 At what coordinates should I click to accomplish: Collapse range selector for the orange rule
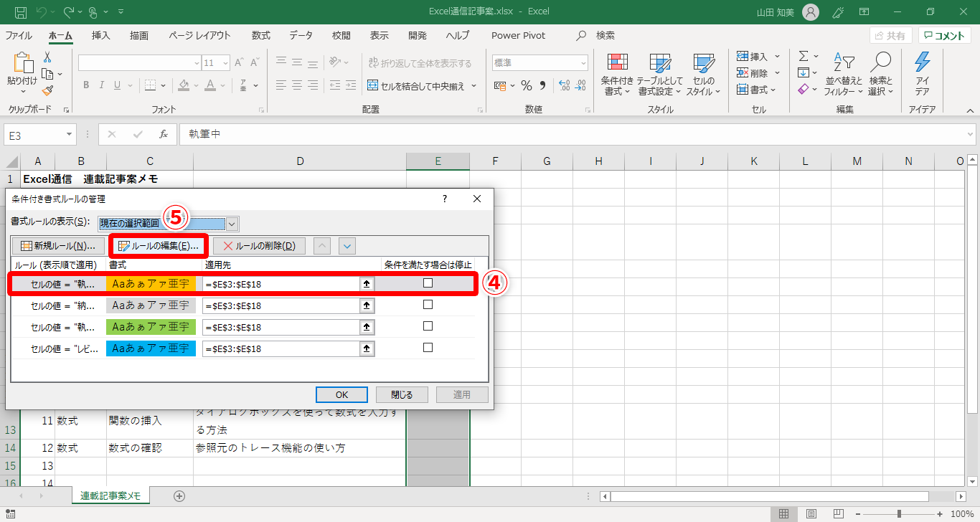tap(367, 284)
